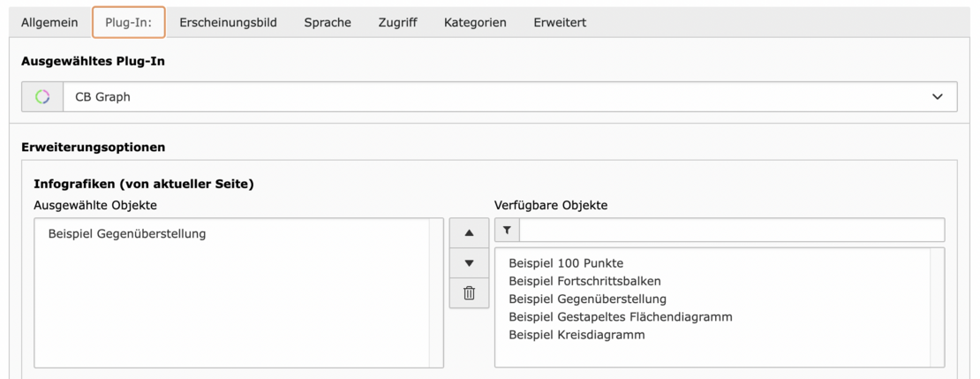Go to the Sprache tab
This screenshot has width=980, height=379.
point(328,22)
